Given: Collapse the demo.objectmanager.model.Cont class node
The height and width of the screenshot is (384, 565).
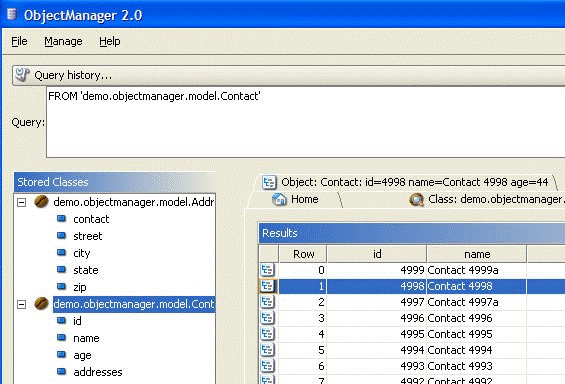Looking at the screenshot, I should pos(22,305).
